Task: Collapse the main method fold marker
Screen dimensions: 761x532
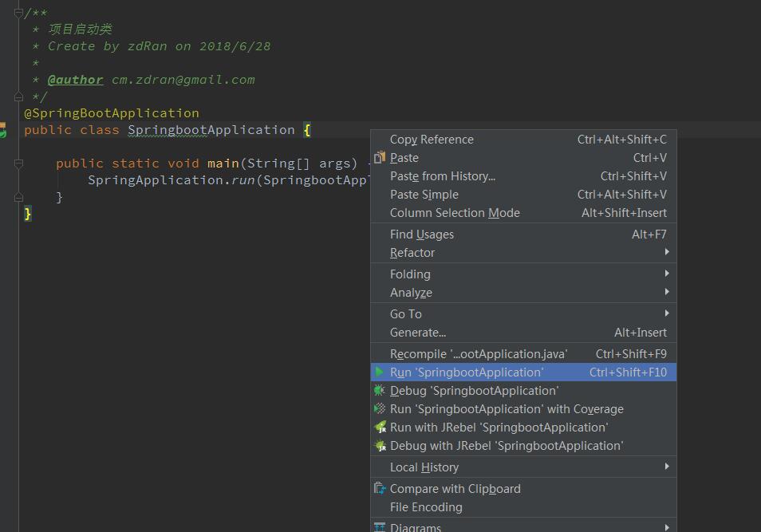Action: [18, 164]
